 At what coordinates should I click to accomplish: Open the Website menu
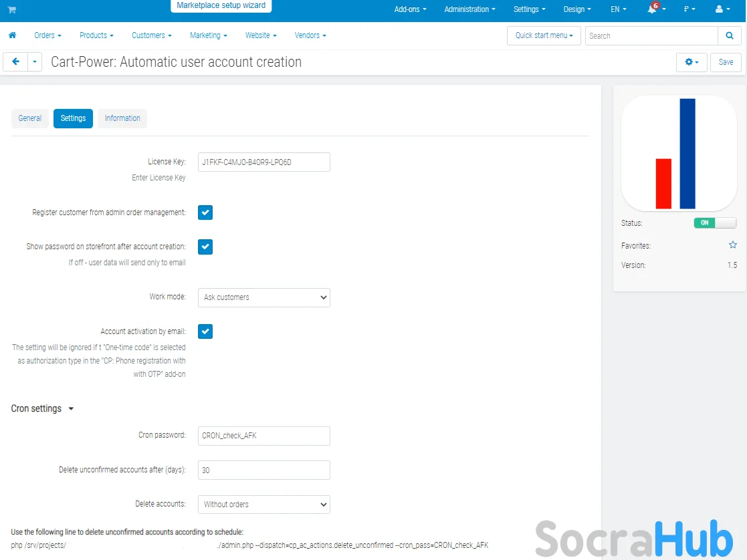[261, 35]
